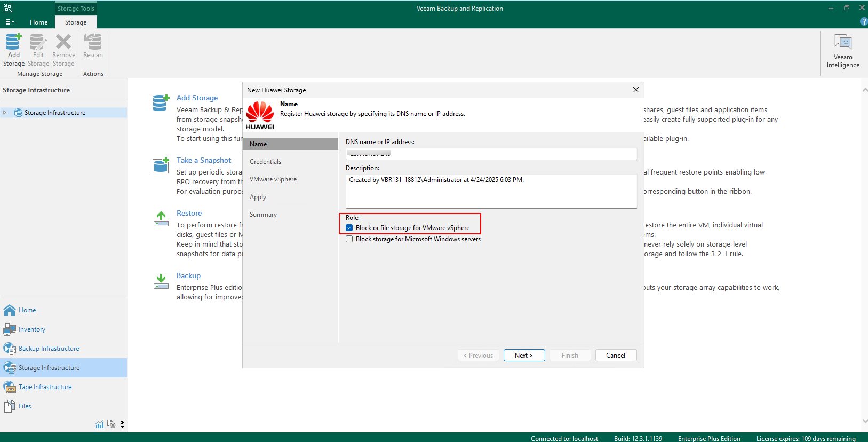Click the content scrollbar up arrow
This screenshot has height=442, width=868.
864,90
